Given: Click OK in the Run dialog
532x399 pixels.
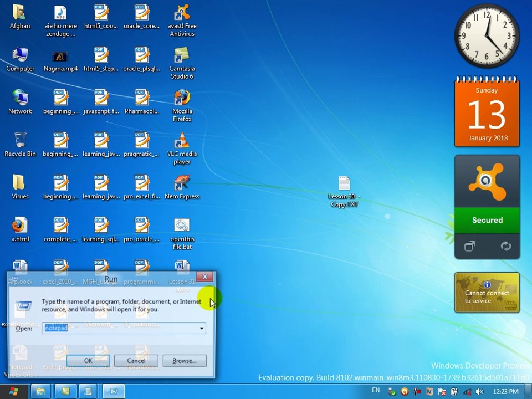Looking at the screenshot, I should [x=88, y=361].
